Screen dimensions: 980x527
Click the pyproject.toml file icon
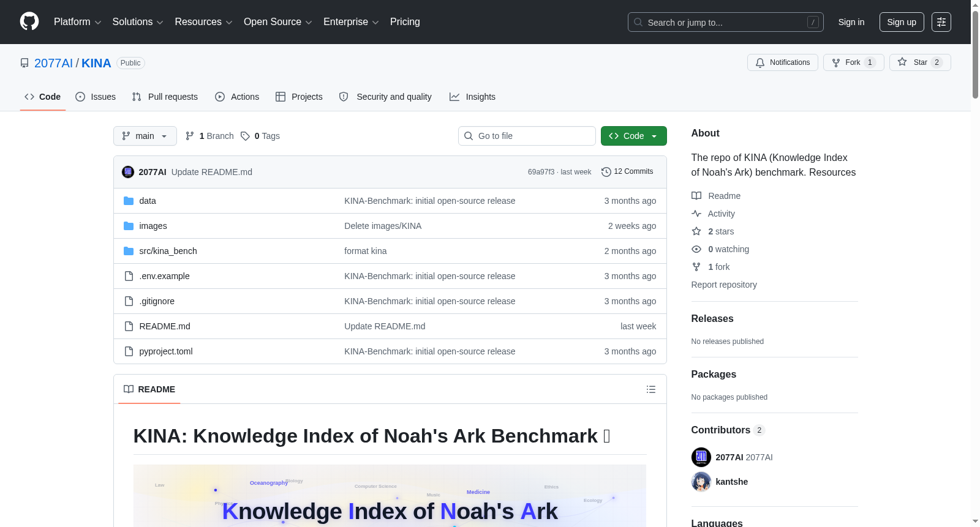click(129, 351)
